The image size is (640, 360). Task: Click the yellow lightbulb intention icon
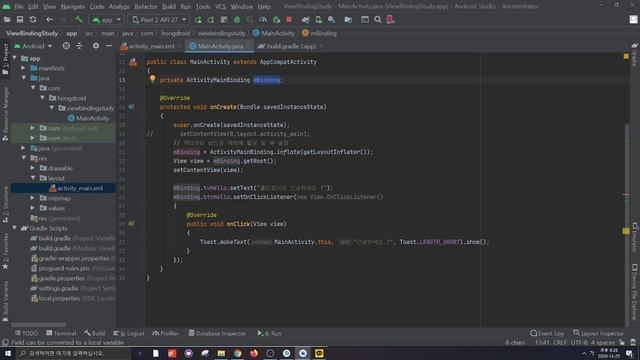coord(152,79)
